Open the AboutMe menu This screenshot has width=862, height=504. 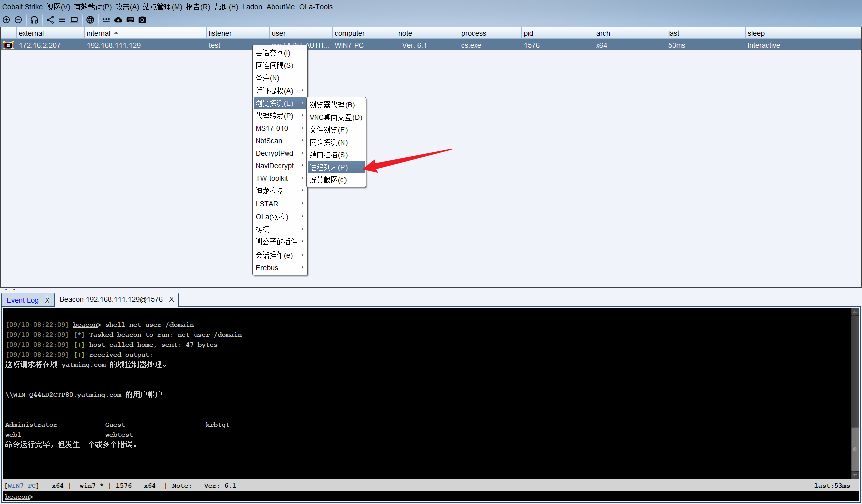[x=281, y=7]
